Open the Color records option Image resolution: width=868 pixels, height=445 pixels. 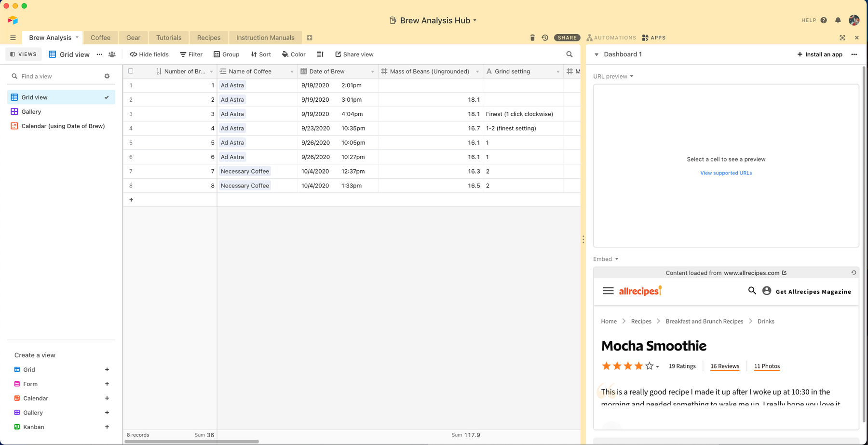click(x=294, y=54)
